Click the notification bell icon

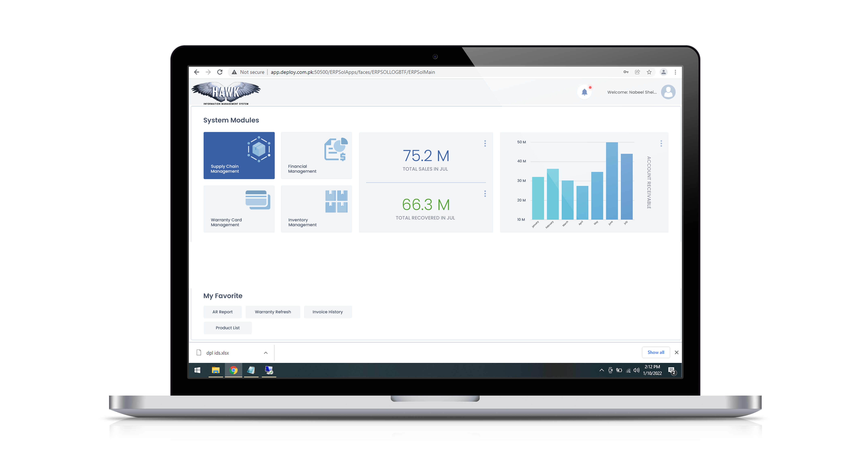tap(584, 92)
